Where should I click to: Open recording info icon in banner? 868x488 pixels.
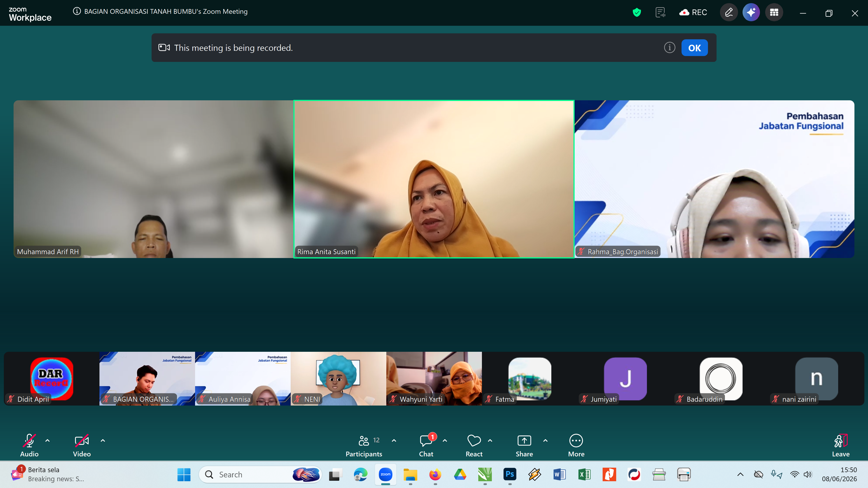670,47
